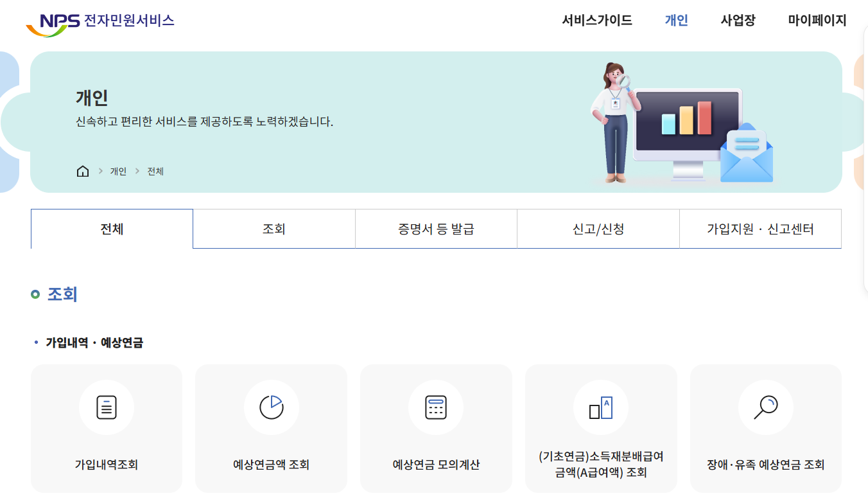
Task: Open 예상연금 모의계산 via calculator icon
Action: point(436,407)
